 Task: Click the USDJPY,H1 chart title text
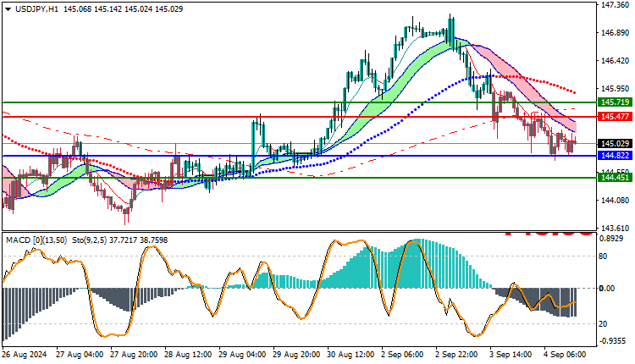click(x=36, y=9)
